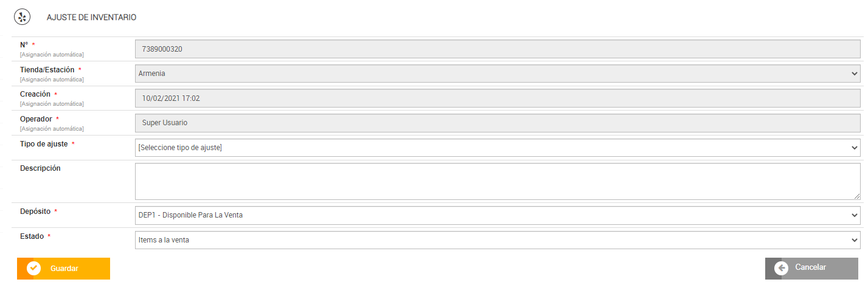The height and width of the screenshot is (299, 868).
Task: Open the Tipo de ajuste dropdown
Action: [x=497, y=148]
